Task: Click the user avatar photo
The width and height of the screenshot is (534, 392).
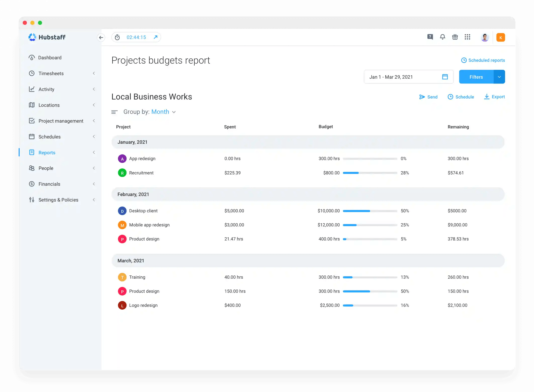Action: (x=484, y=37)
